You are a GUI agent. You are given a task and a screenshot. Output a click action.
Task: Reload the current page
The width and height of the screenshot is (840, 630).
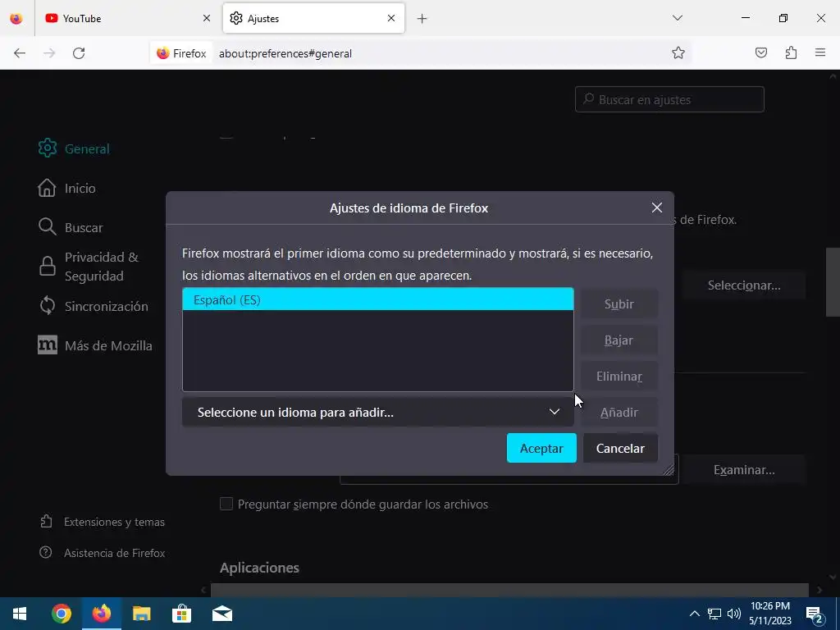click(79, 53)
